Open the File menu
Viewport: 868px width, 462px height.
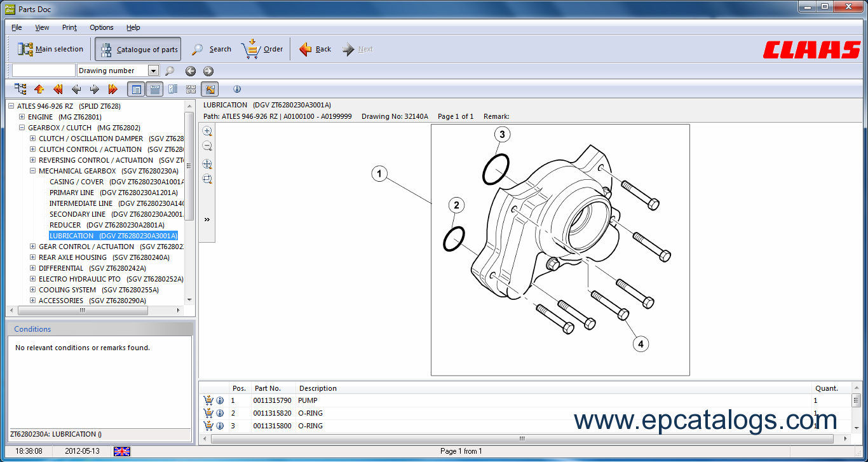click(17, 27)
